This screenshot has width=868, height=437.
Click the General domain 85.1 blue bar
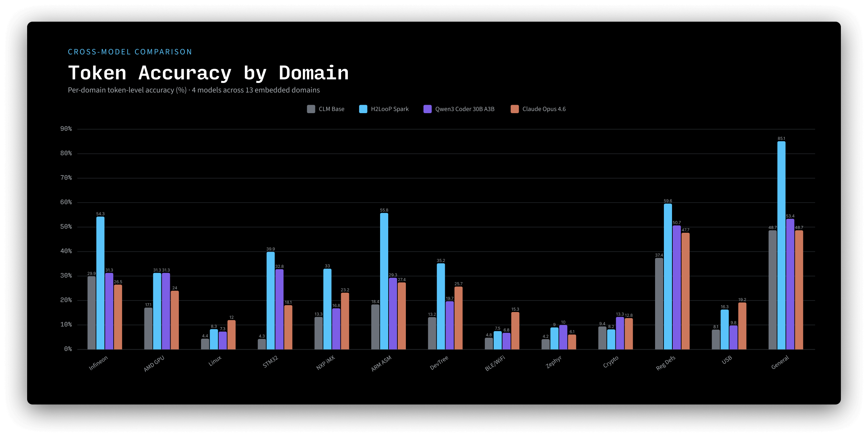tap(781, 245)
